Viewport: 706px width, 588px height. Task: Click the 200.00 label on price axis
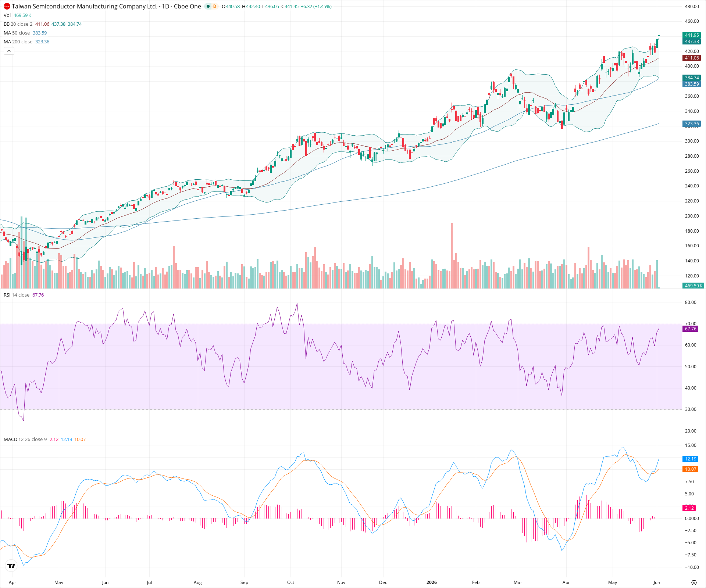692,216
